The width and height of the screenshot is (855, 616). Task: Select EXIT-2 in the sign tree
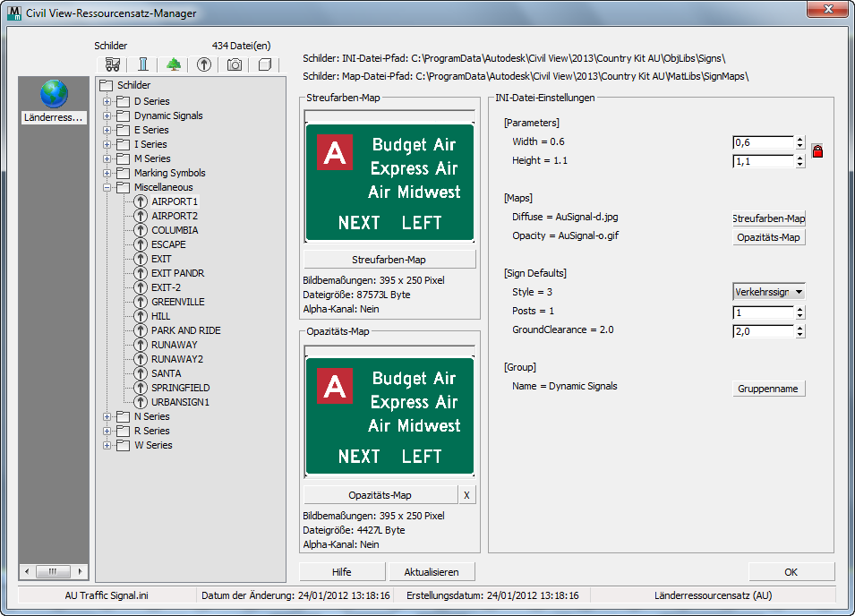coord(166,287)
